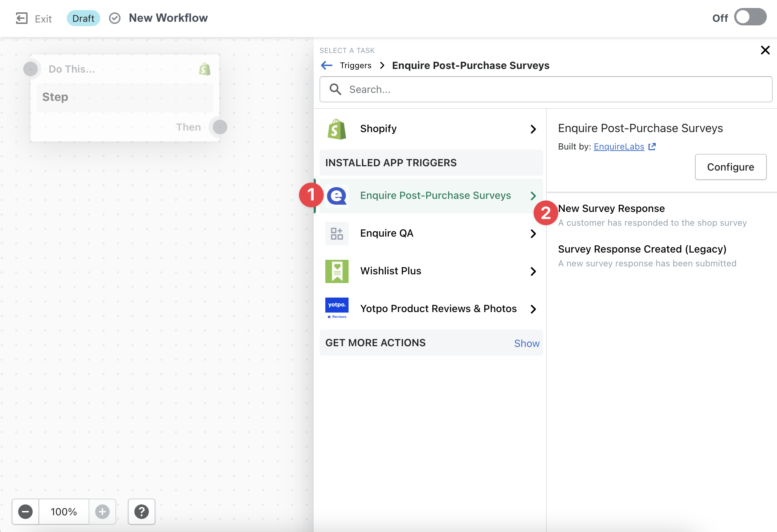Click the Then output connector dot
This screenshot has width=777, height=532.
[220, 127]
